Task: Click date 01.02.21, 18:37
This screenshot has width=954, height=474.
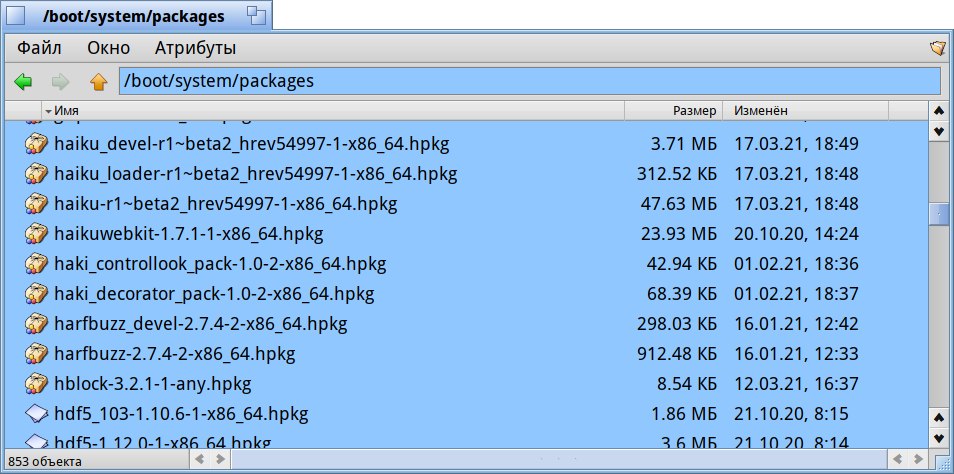Action: (796, 294)
